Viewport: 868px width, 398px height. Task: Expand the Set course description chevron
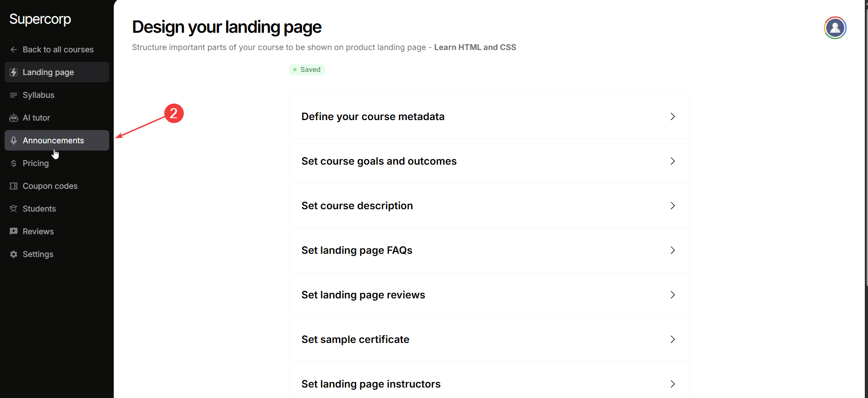click(x=672, y=206)
